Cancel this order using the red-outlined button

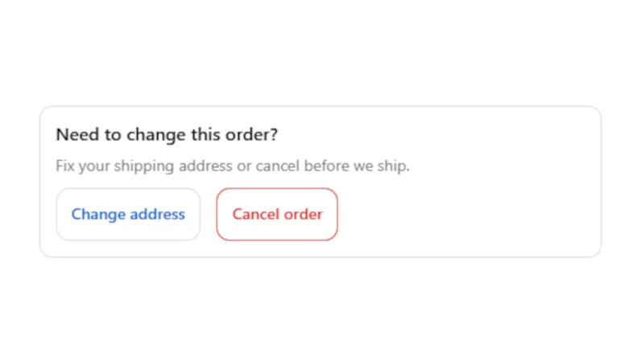click(277, 214)
